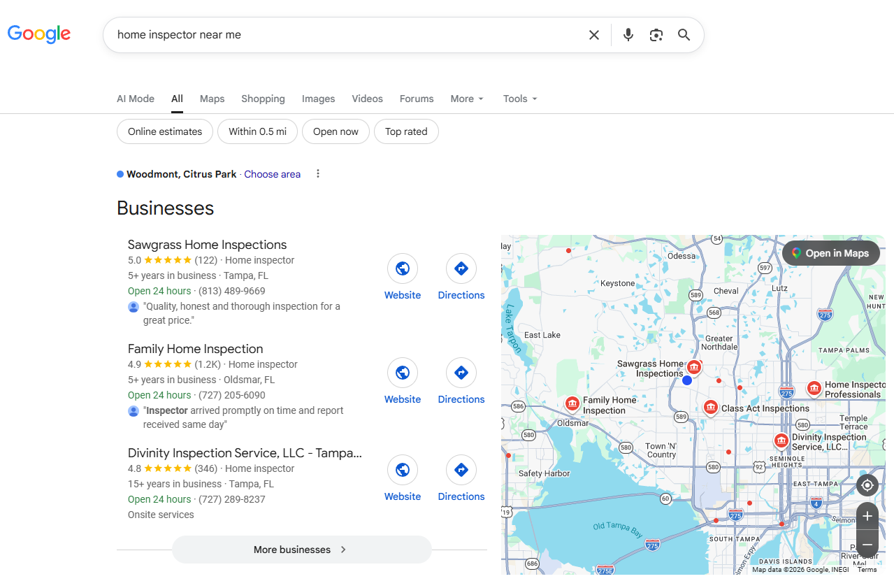The width and height of the screenshot is (894, 588).
Task: Click phone number (813) 489-9669
Action: (232, 291)
